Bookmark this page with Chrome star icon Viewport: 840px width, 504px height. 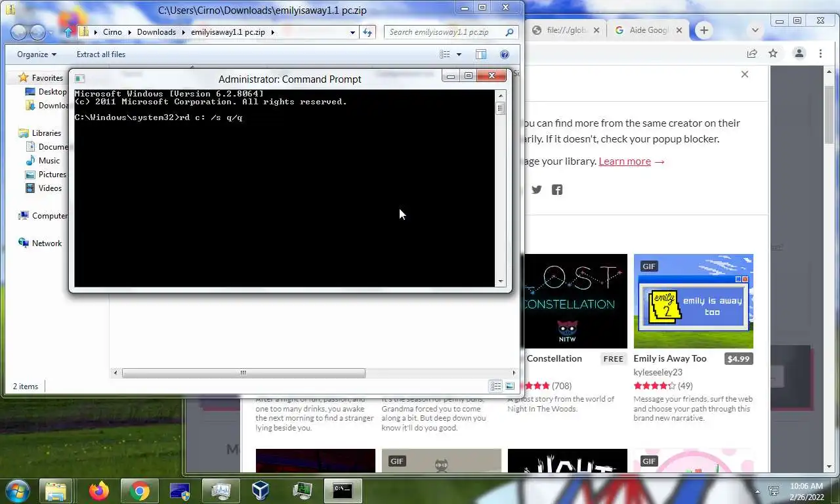[773, 54]
